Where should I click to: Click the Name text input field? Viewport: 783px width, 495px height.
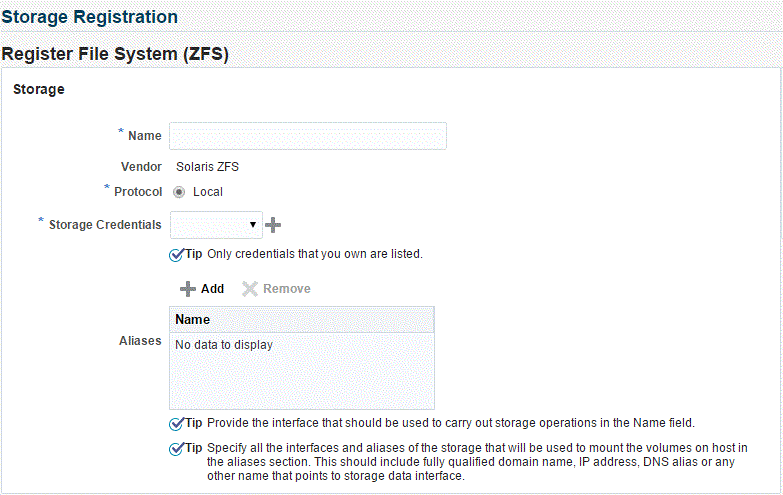coord(307,136)
